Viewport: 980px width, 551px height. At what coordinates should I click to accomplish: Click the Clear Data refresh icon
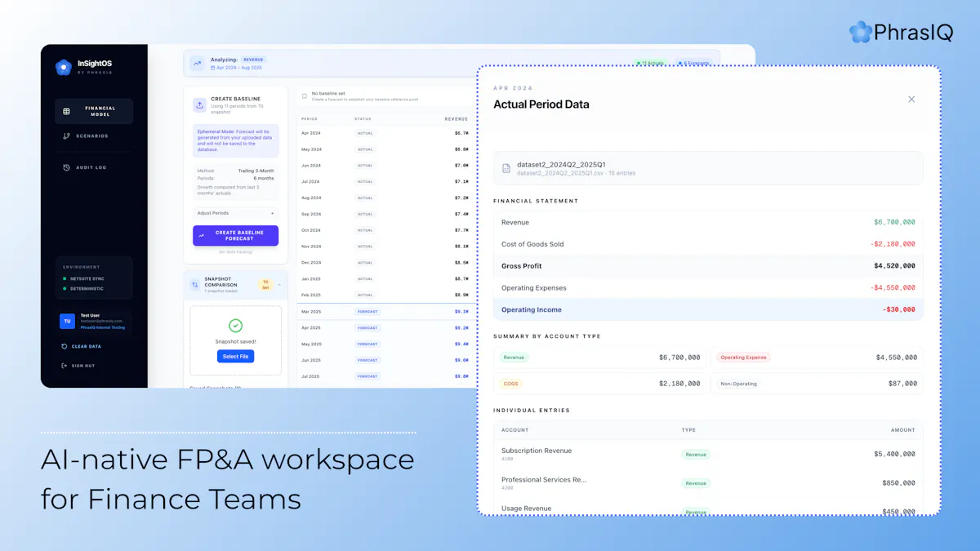[x=65, y=346]
